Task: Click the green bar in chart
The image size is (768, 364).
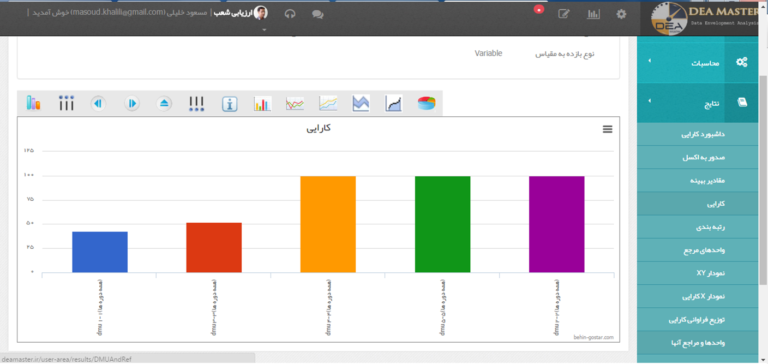Action: [442, 224]
